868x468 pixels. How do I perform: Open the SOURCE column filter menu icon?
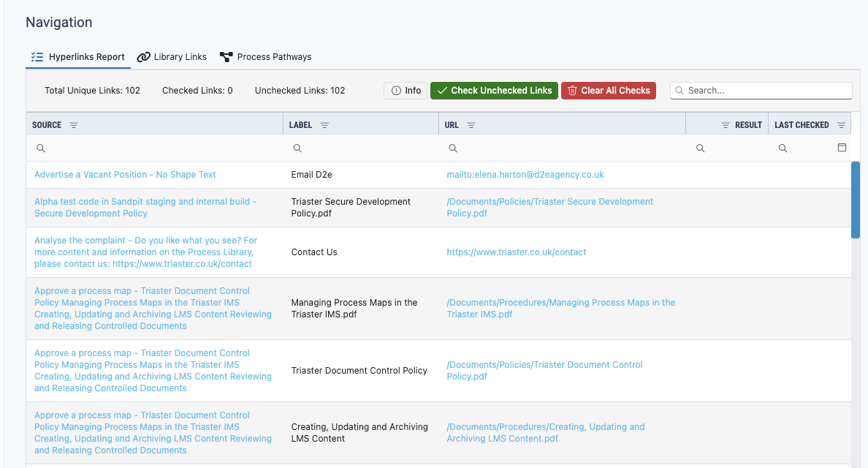click(74, 125)
